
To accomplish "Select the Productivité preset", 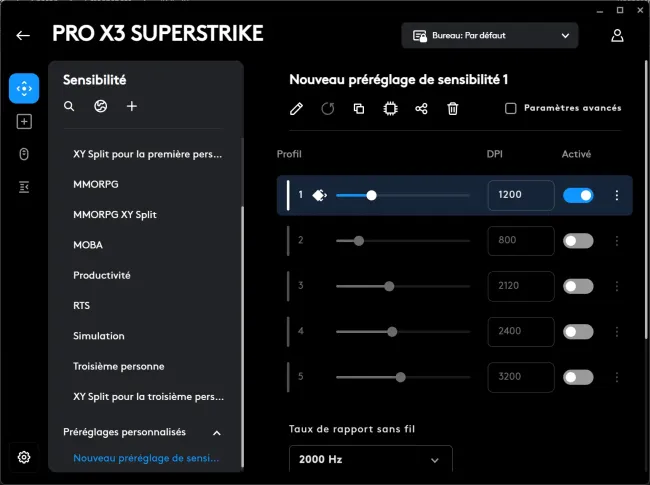I will pos(102,275).
